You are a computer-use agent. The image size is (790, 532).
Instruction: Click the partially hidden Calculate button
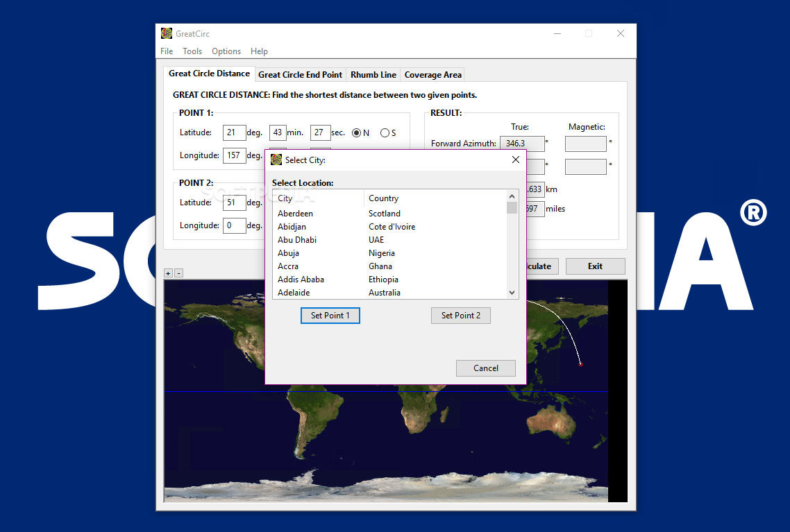pos(542,266)
